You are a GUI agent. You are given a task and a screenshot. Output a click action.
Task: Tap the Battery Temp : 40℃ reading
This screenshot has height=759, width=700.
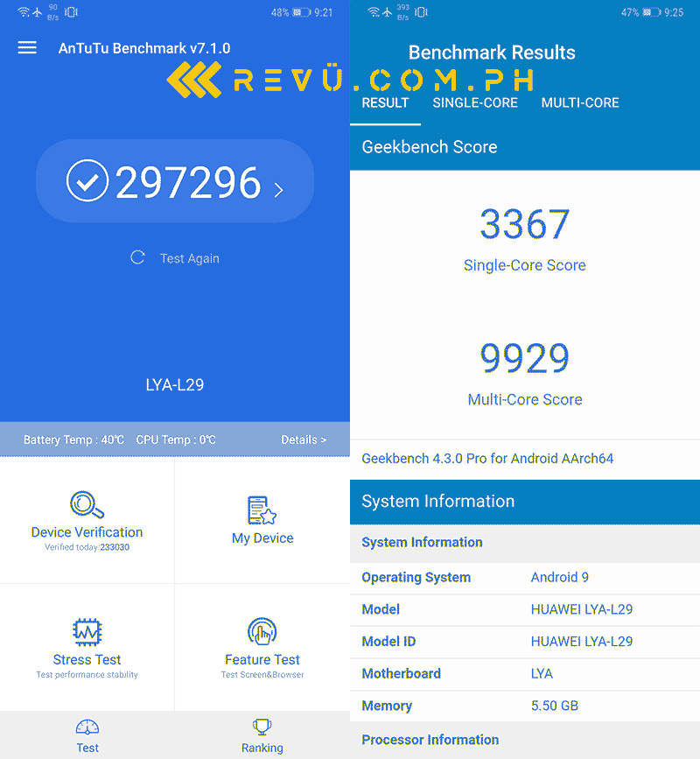pyautogui.click(x=73, y=439)
